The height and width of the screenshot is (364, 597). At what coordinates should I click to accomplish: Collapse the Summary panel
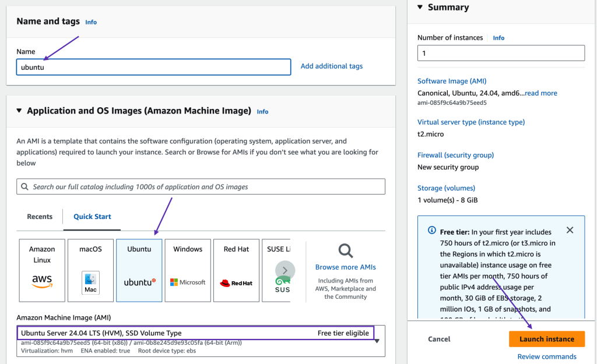[420, 8]
